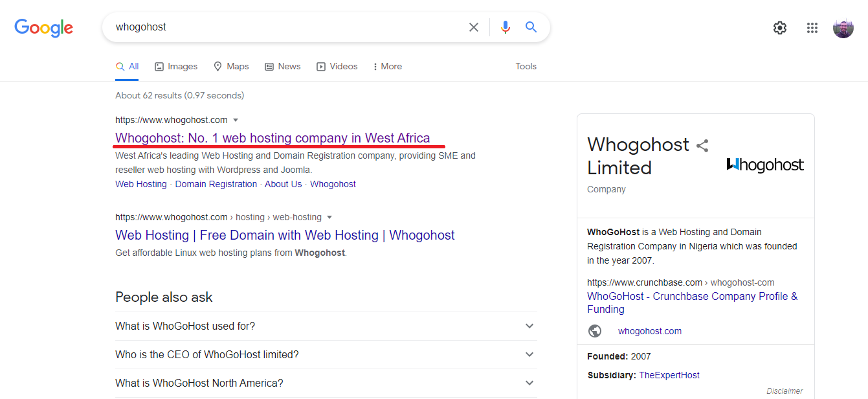Open the Google account profile picture
868x399 pixels.
coord(843,28)
